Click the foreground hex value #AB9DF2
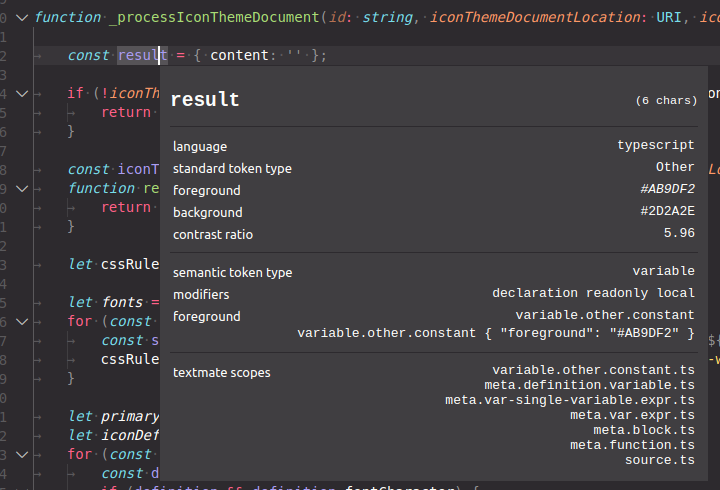 click(x=667, y=189)
